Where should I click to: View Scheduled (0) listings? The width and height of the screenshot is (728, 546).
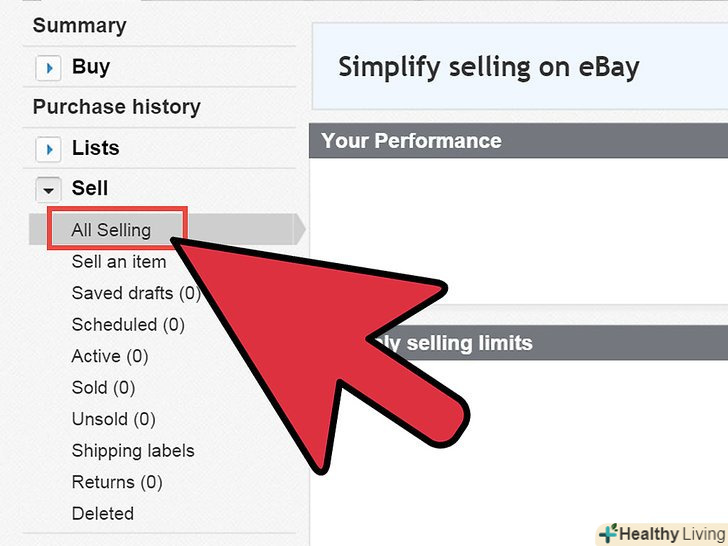(128, 325)
